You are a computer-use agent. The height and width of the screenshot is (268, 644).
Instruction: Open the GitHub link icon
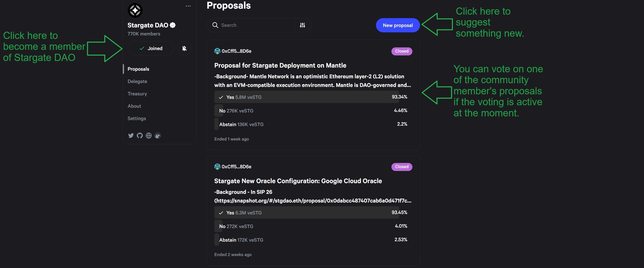tap(140, 136)
